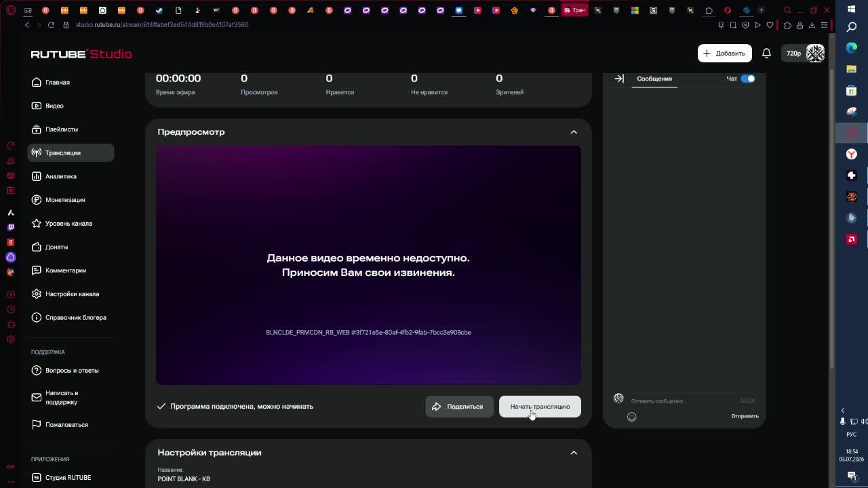Screen dimensions: 868x488
Task: Open Уровень канала
Action: (71, 223)
